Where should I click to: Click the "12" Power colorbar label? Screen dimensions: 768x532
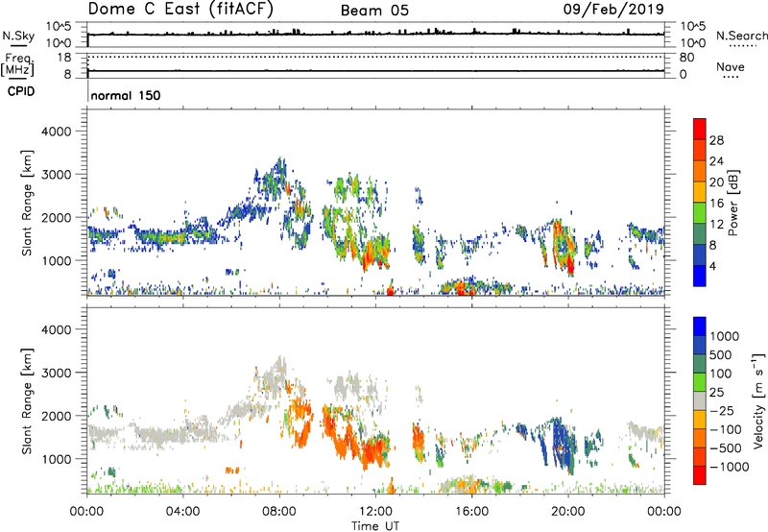(716, 225)
